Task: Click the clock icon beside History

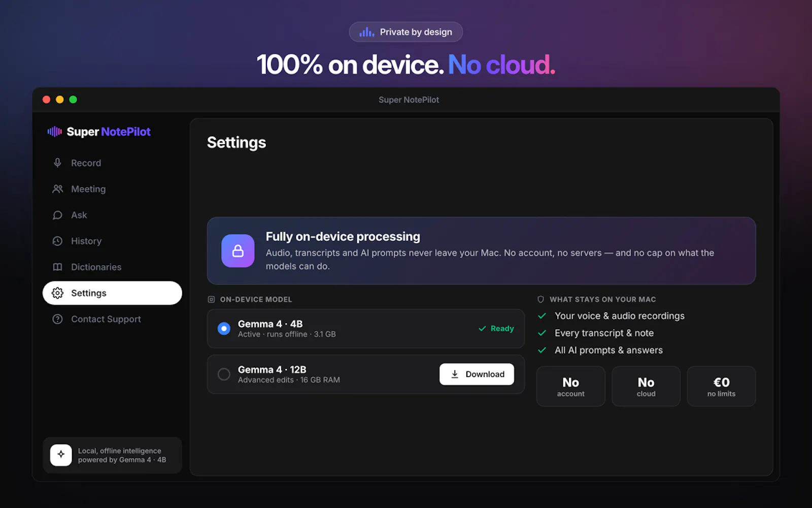Action: coord(57,241)
